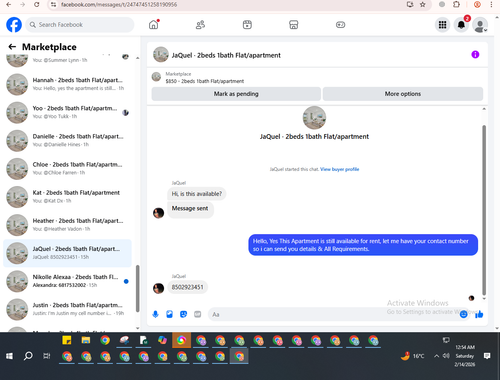The image size is (500, 380).
Task: Click the attach photo icon
Action: [169, 314]
